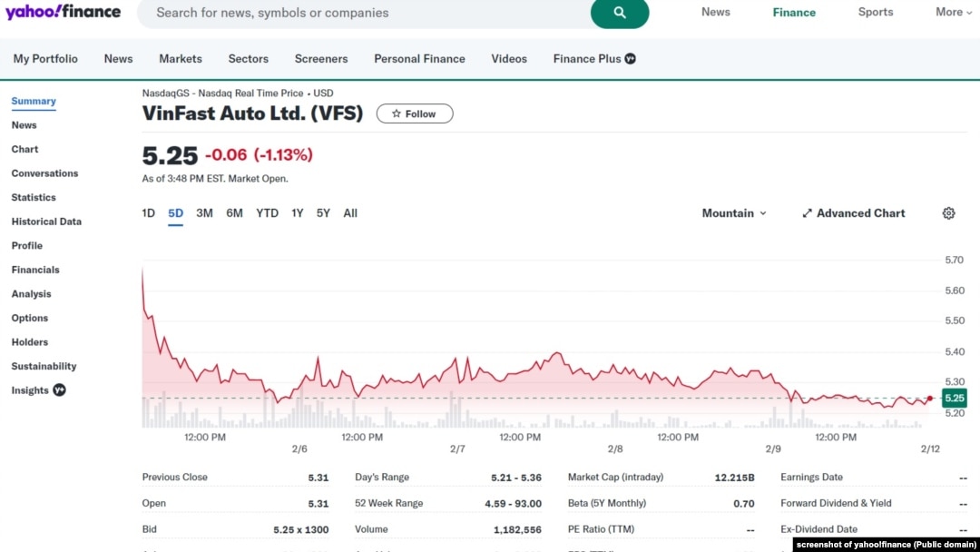Click the NasdaqGS exchange info line
980x552 pixels.
click(238, 94)
